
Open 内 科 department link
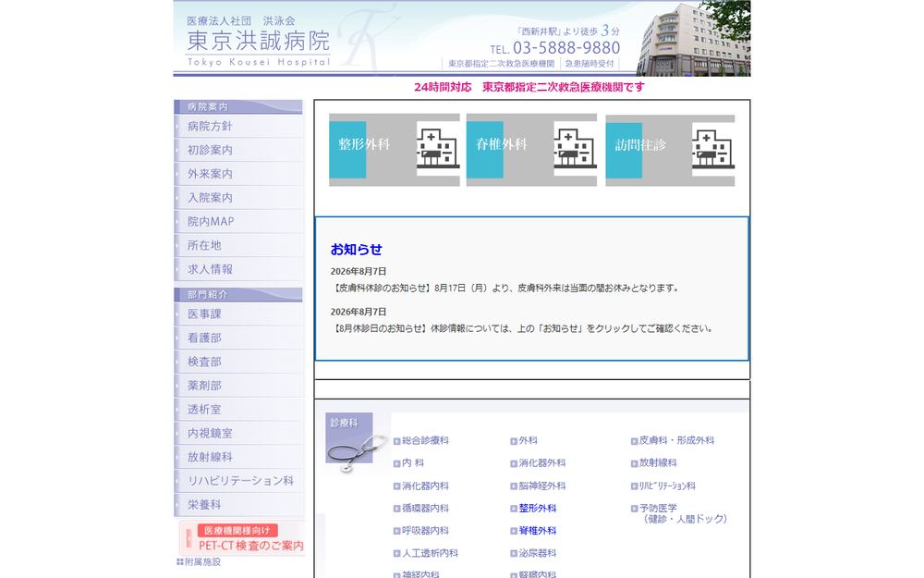[x=413, y=463]
